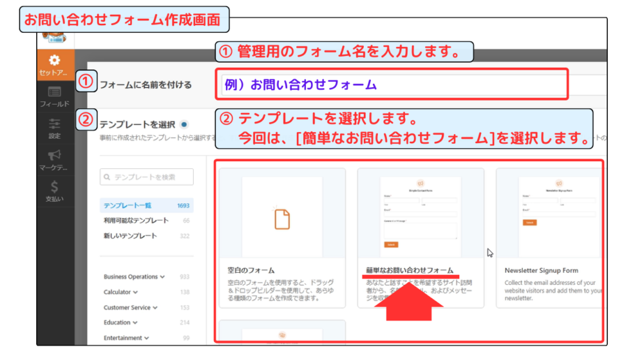Open the Setup gear icon in sidebar
This screenshot has width=644, height=363.
coord(54,61)
